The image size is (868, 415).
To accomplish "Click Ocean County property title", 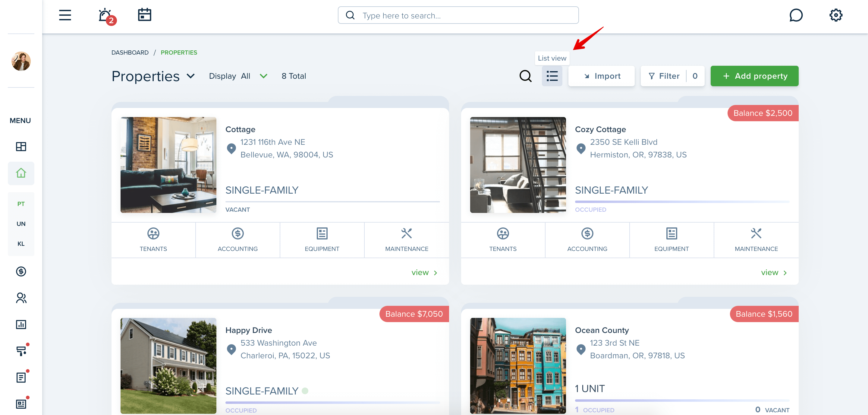I will (602, 330).
